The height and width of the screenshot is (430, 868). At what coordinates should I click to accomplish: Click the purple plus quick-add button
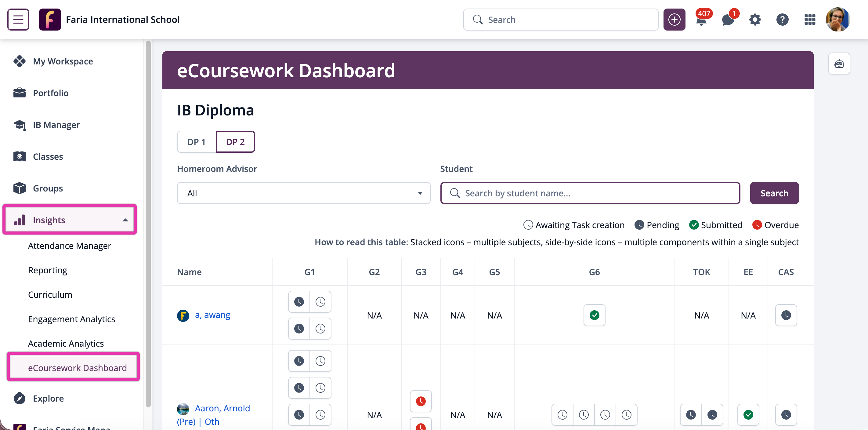(x=674, y=20)
